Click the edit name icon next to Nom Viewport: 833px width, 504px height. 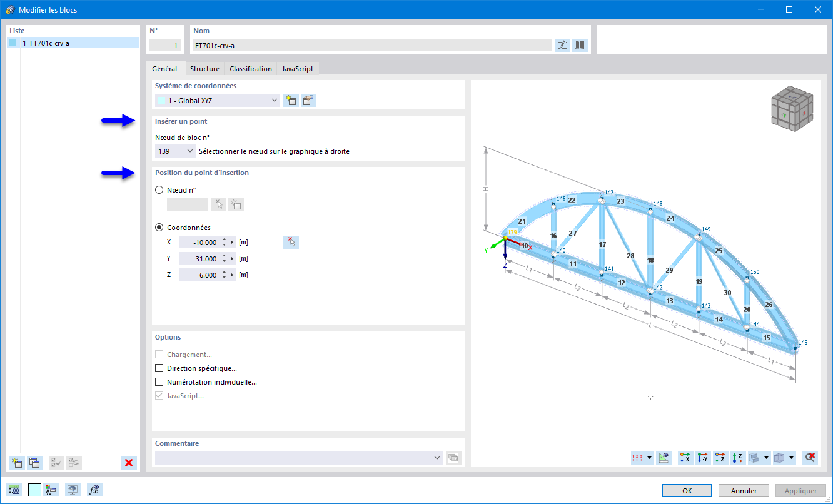[x=562, y=45]
